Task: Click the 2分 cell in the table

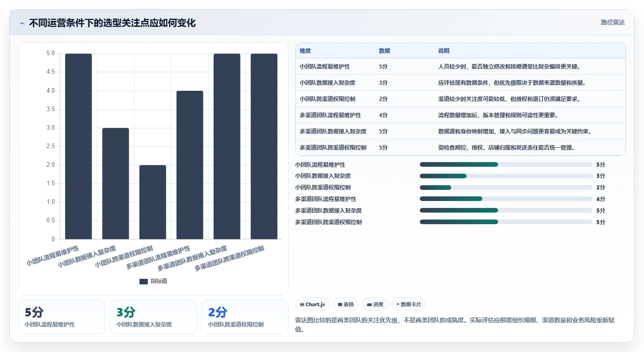Action: [383, 99]
